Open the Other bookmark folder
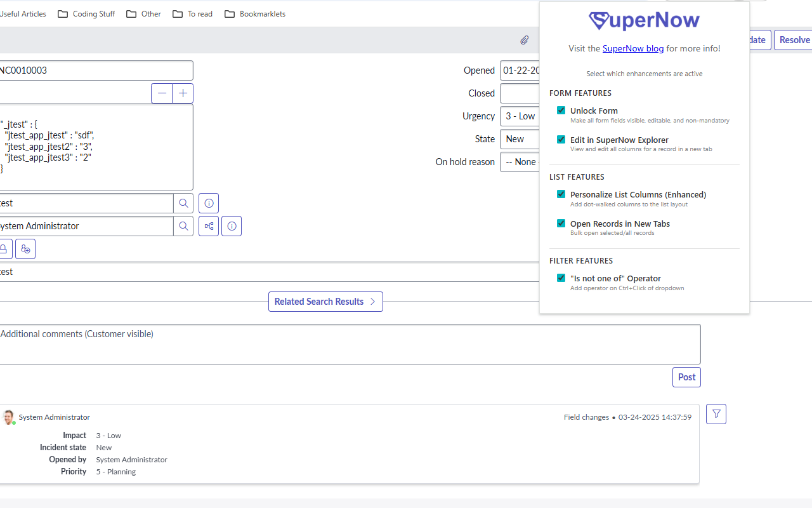Viewport: 812px width, 508px height. click(x=143, y=14)
